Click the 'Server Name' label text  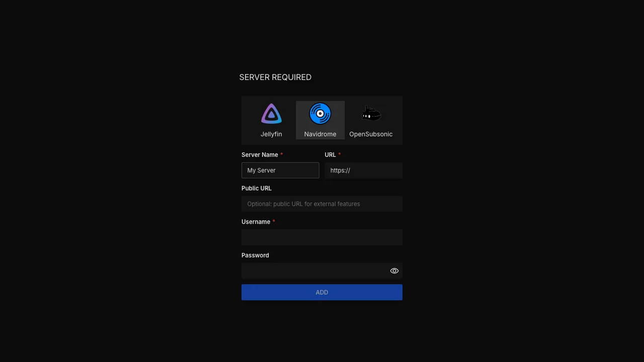click(x=260, y=155)
